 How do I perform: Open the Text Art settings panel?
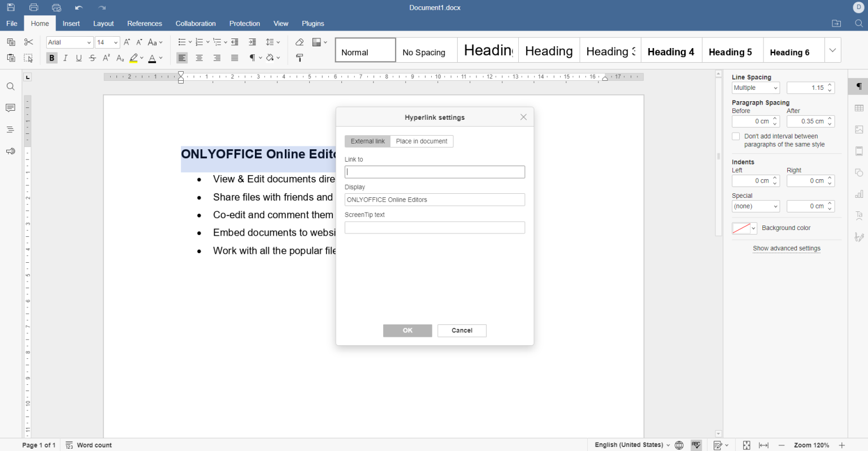coord(858,215)
